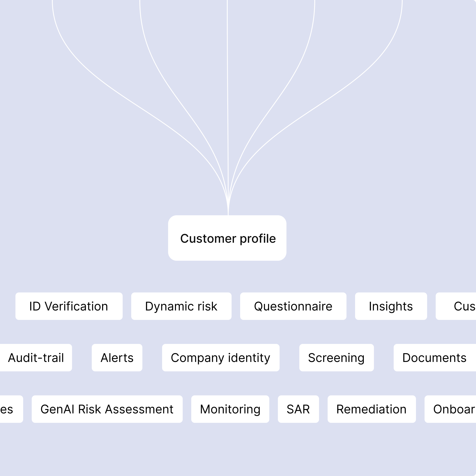
Task: Select the Remediation tag
Action: click(x=372, y=409)
